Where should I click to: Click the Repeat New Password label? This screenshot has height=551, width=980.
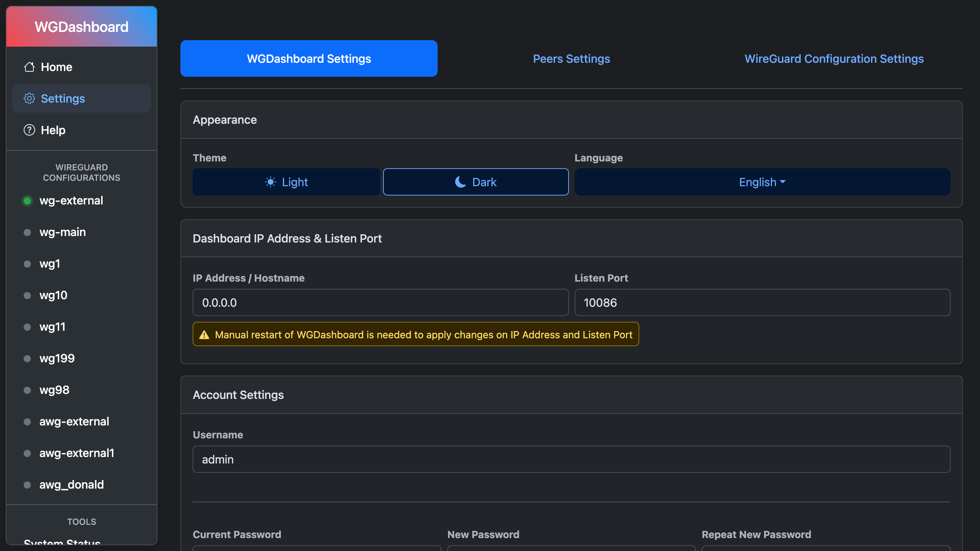click(756, 535)
